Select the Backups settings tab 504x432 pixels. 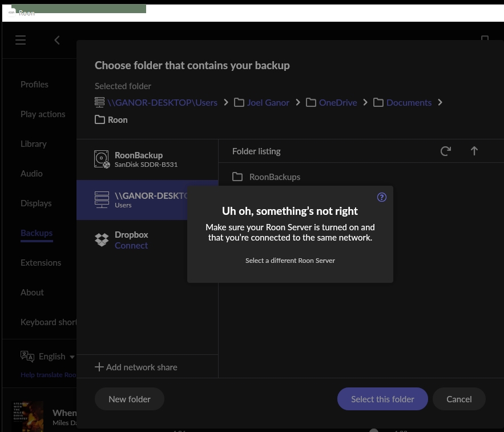[x=37, y=233]
